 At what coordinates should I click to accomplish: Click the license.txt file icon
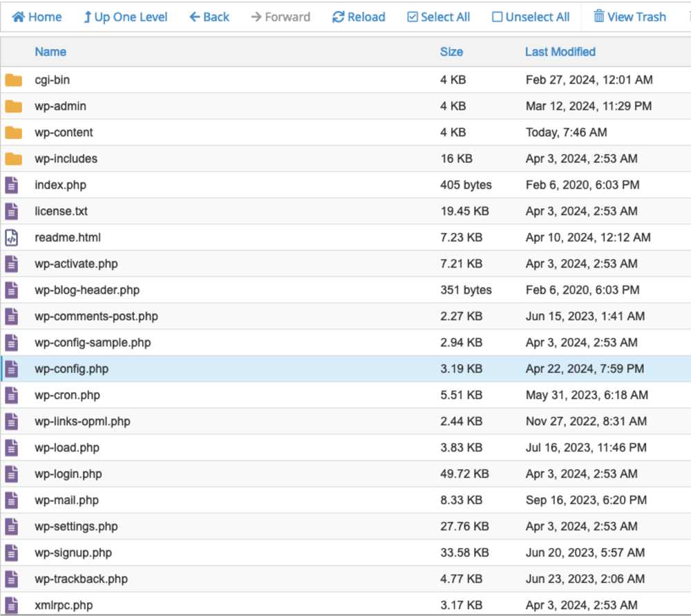coord(12,212)
